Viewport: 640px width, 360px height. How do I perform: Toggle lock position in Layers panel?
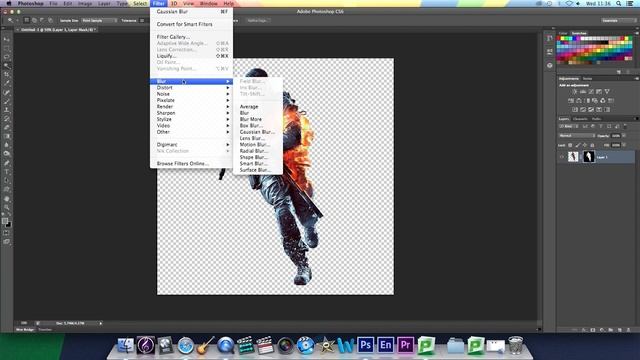[585, 145]
